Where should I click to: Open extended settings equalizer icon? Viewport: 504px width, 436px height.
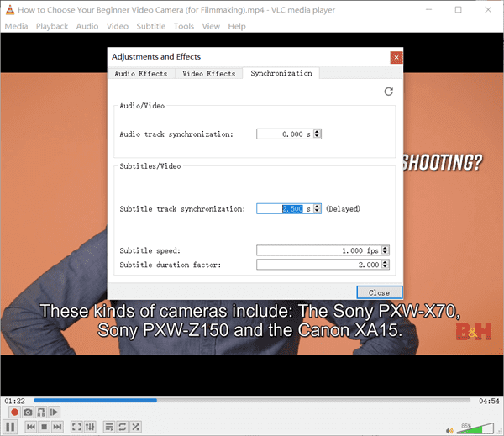(x=90, y=427)
